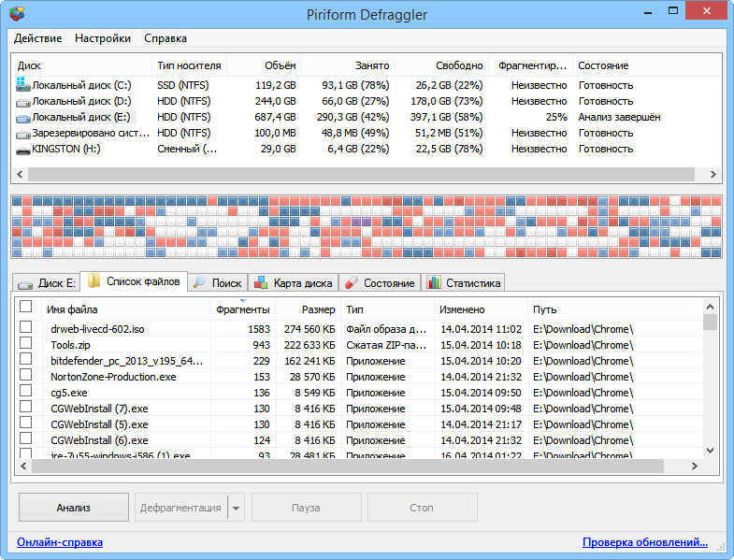The width and height of the screenshot is (734, 560).
Task: Click the Анализ завершён status text
Action: (x=619, y=117)
